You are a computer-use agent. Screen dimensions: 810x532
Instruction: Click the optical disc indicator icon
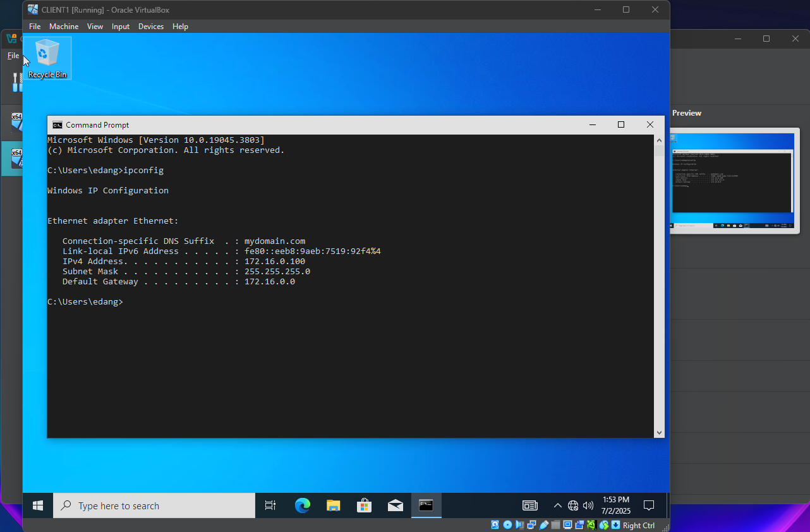(x=507, y=525)
